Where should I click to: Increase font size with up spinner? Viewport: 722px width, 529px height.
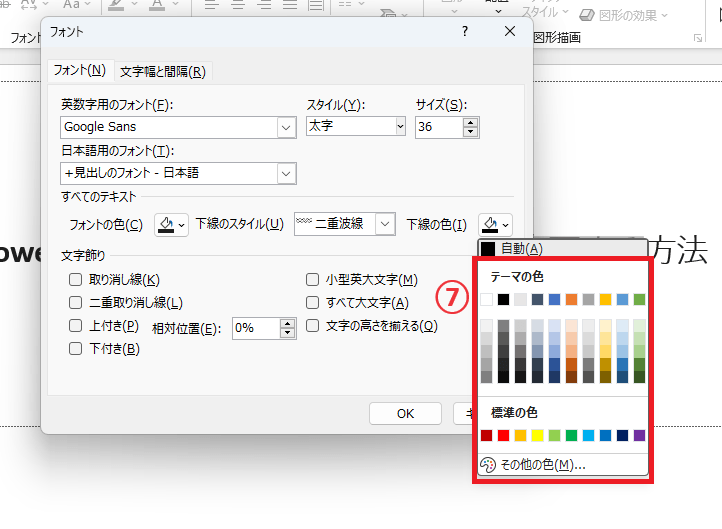(x=470, y=123)
